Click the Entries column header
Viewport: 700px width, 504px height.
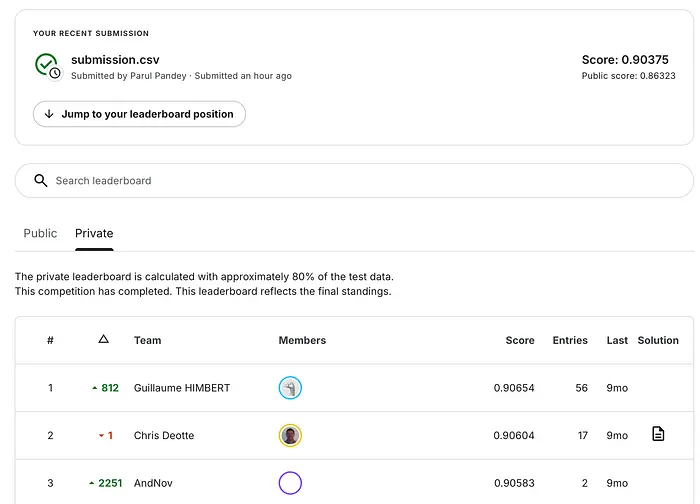(x=570, y=340)
